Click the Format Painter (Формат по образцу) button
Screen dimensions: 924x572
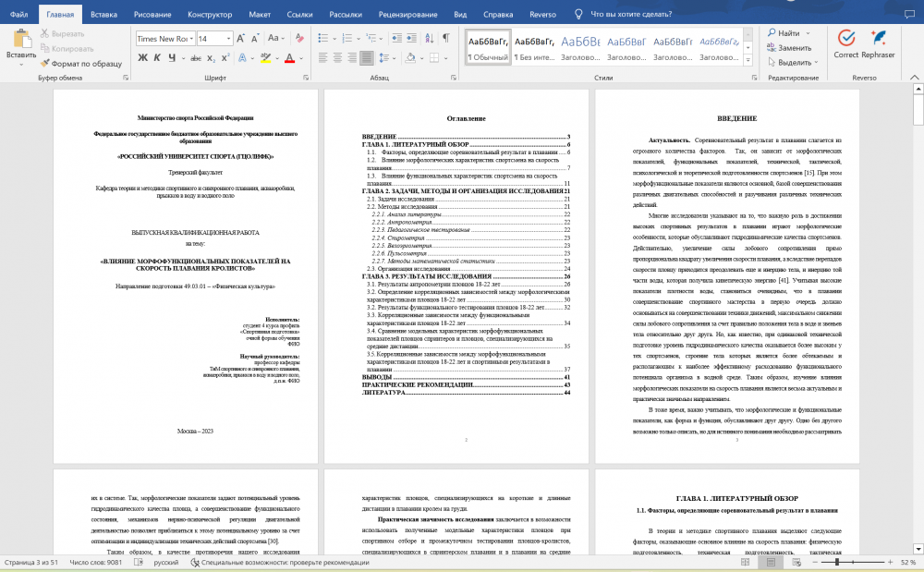(81, 63)
